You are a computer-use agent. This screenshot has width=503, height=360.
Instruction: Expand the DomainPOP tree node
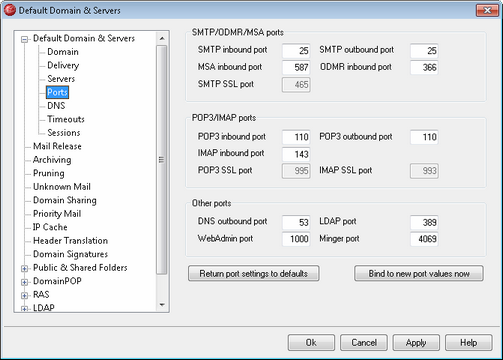[x=24, y=282]
